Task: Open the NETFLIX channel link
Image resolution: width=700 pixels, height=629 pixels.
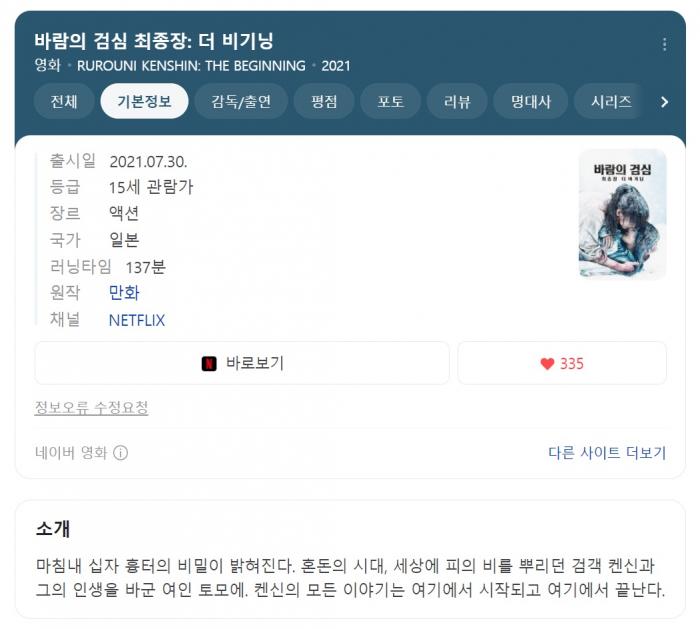Action: click(x=137, y=320)
